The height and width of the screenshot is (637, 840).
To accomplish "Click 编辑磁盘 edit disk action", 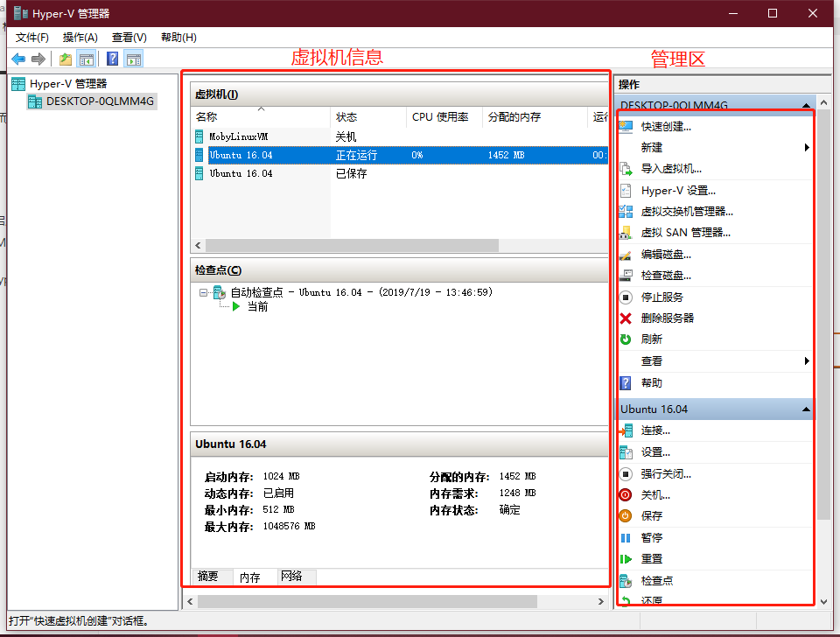I will 666,255.
